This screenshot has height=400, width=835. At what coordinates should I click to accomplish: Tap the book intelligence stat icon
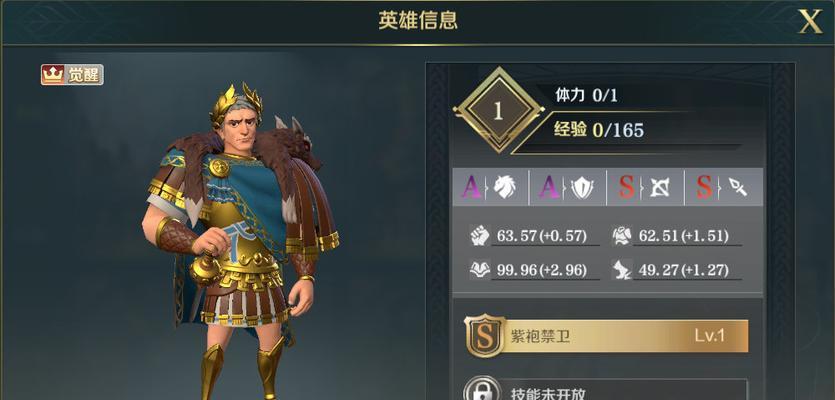tap(480, 270)
